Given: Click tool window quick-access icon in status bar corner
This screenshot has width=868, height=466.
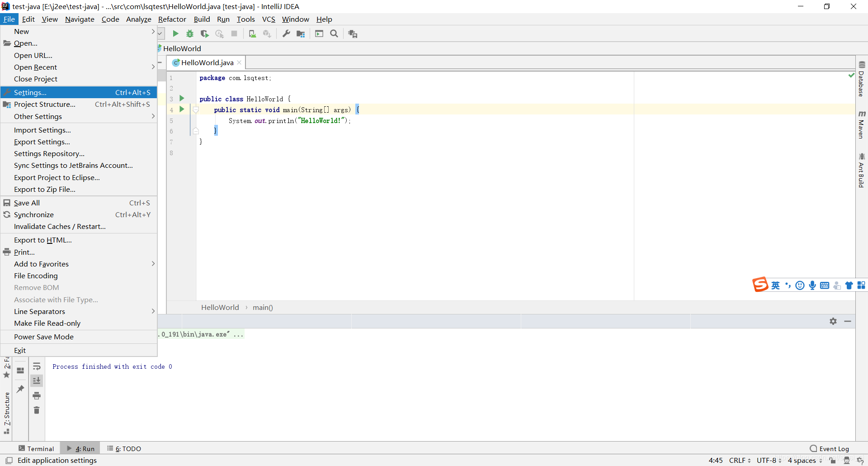Looking at the screenshot, I should (x=860, y=460).
